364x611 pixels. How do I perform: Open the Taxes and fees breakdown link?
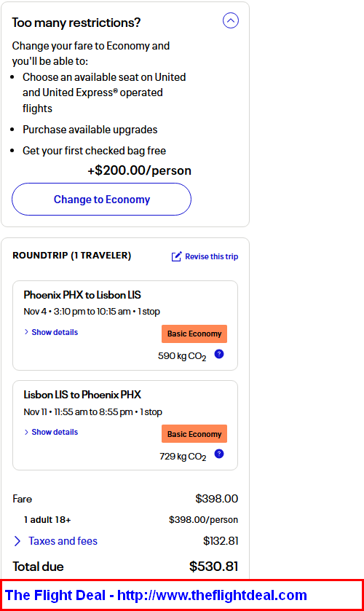63,541
